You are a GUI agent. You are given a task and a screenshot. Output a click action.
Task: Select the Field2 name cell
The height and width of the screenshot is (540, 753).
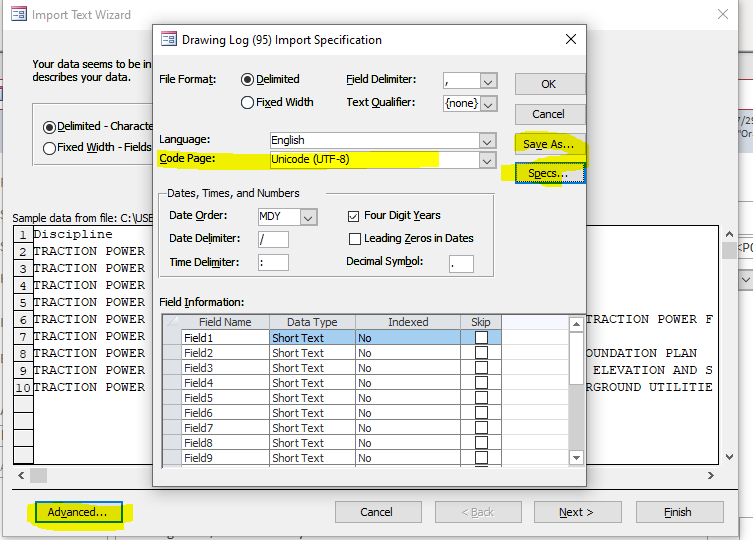(x=225, y=353)
